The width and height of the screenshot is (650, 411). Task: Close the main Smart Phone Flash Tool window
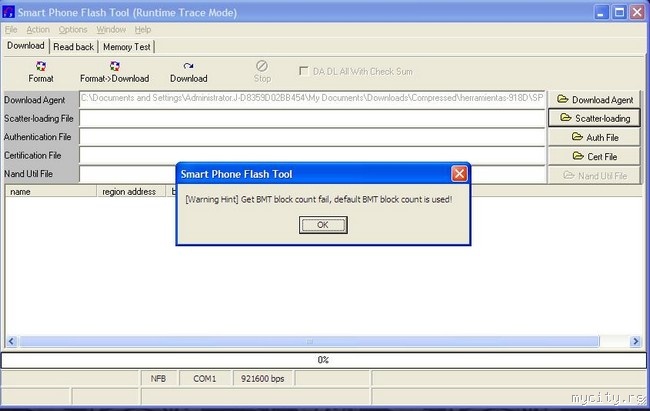point(637,12)
